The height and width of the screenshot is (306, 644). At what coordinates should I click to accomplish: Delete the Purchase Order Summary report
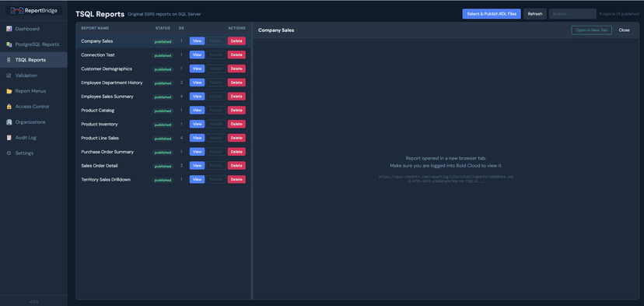[236, 152]
